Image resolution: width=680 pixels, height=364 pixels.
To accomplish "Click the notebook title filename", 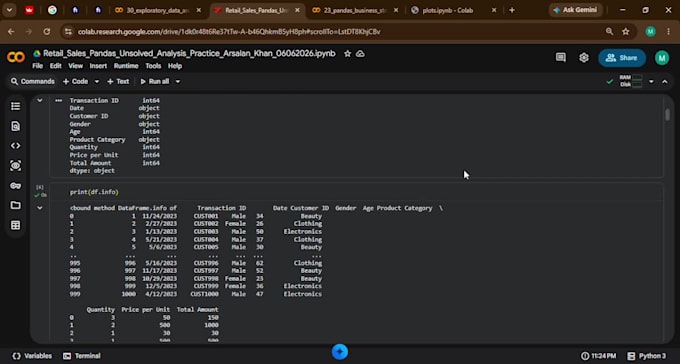I will point(189,54).
